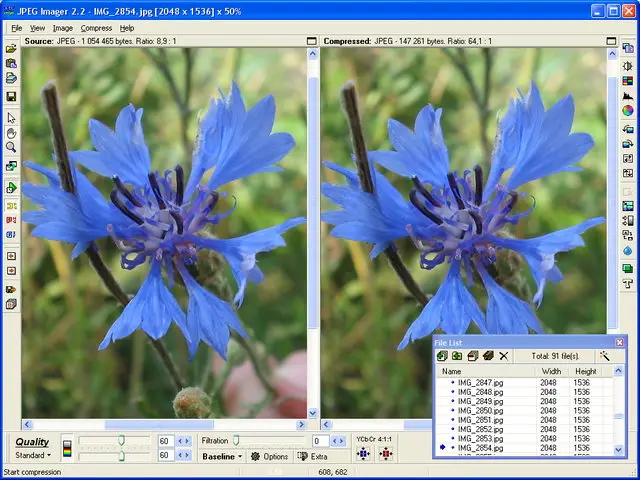Viewport: 640px width, 480px height.
Task: Select the arrow pointer tool
Action: [11, 118]
